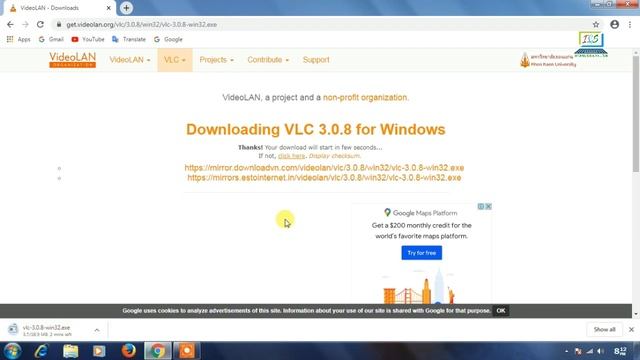Accept cookies with the OK button
This screenshot has height=360, width=640.
pos(500,311)
